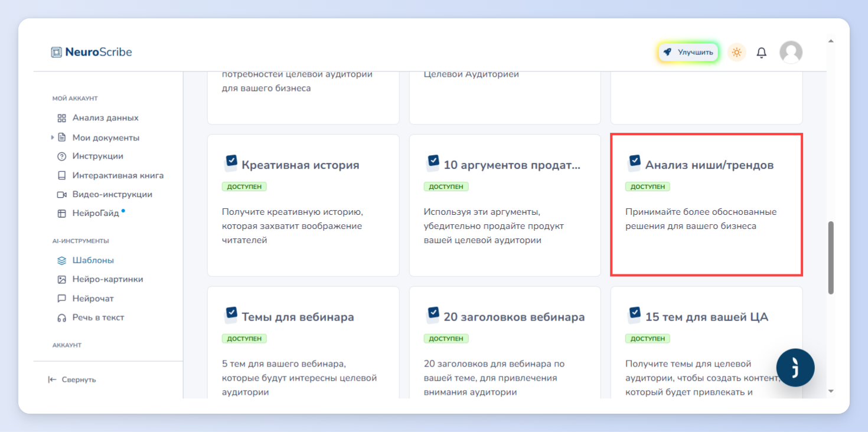Image resolution: width=868 pixels, height=432 pixels.
Task: Select Шаблоны in AI-инструменты
Action: tap(93, 260)
